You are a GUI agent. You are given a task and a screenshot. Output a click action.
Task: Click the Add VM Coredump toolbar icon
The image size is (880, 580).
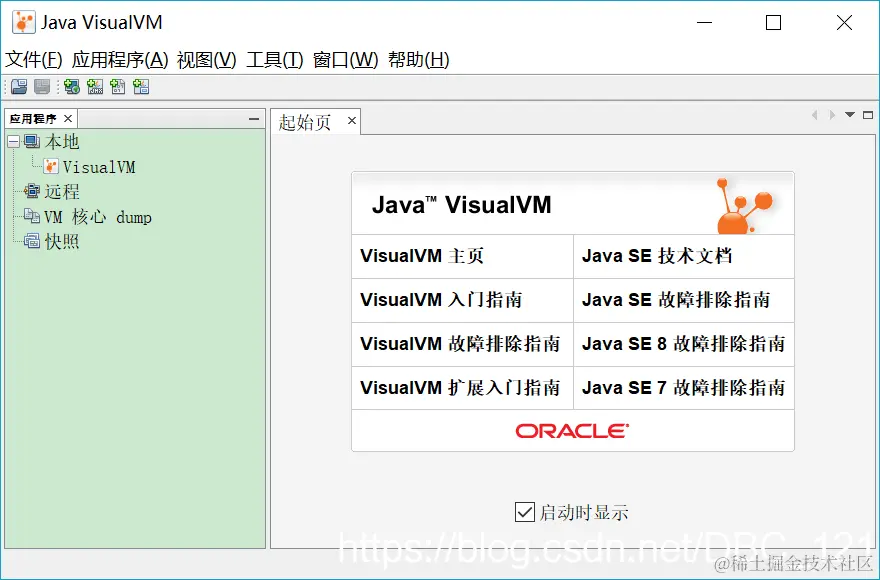point(118,86)
